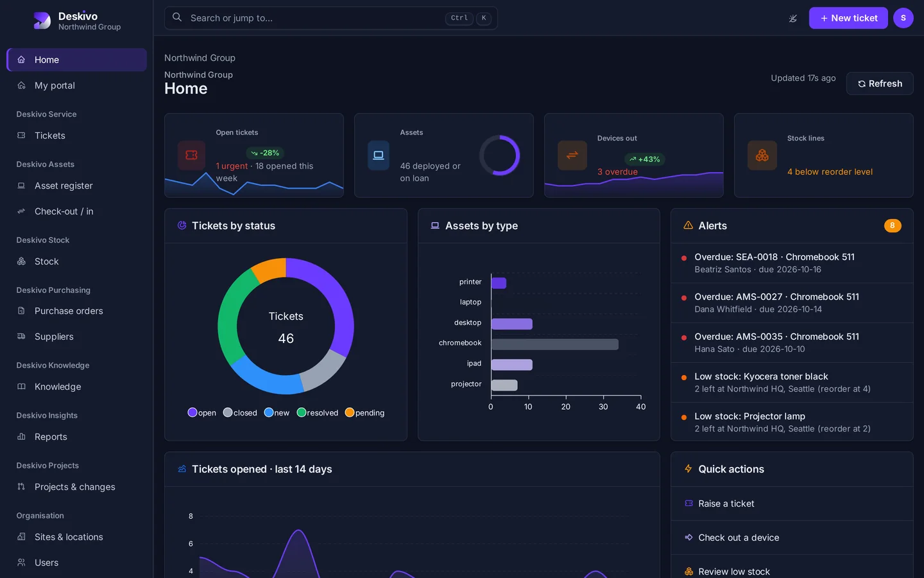Click the Alerts count badge 8
Image resolution: width=924 pixels, height=578 pixels.
point(893,225)
